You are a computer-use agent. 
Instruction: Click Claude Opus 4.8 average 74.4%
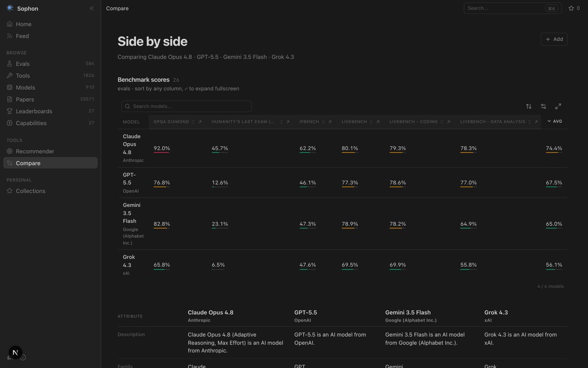pyautogui.click(x=554, y=148)
